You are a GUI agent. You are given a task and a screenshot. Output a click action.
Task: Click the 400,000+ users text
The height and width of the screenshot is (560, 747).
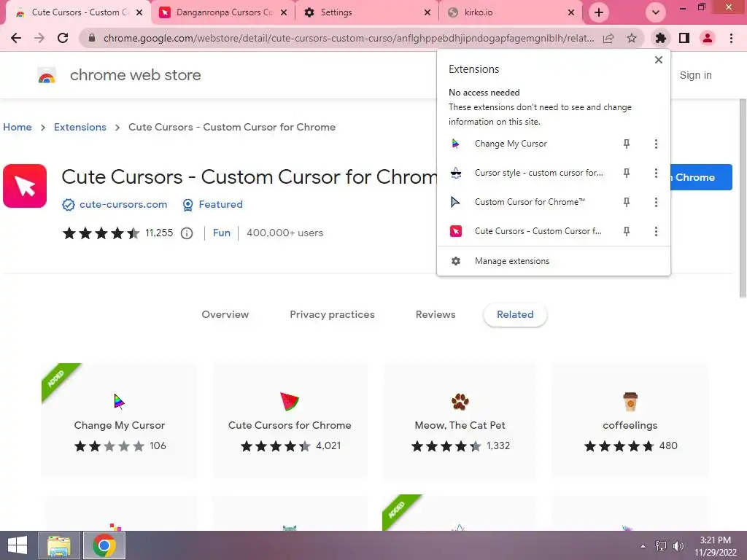coord(285,233)
